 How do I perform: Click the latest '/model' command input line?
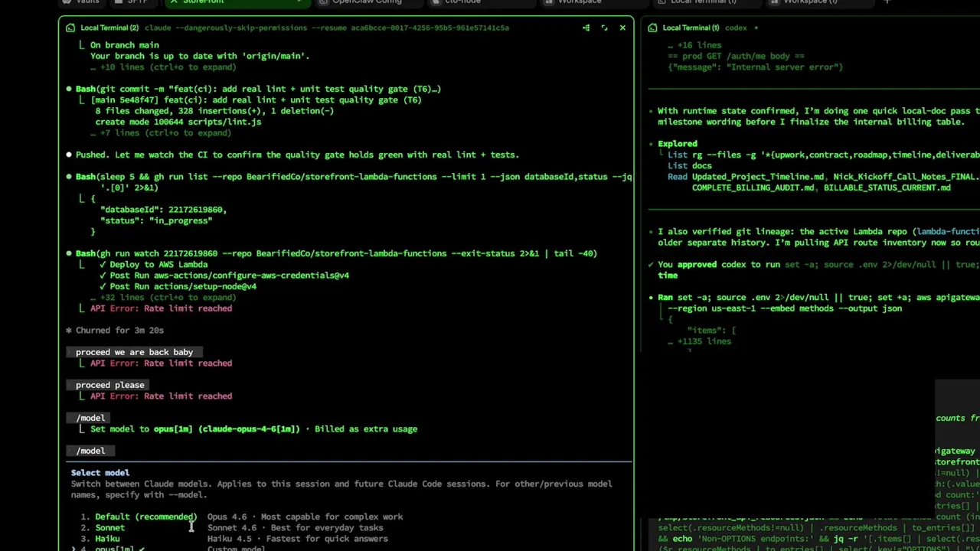pyautogui.click(x=90, y=451)
